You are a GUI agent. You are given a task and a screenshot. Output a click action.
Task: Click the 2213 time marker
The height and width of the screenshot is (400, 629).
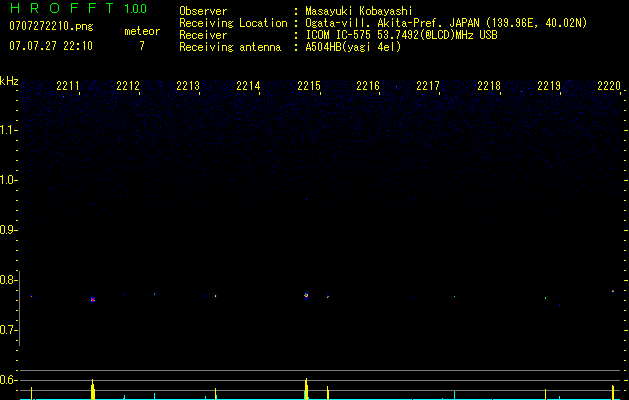click(188, 85)
